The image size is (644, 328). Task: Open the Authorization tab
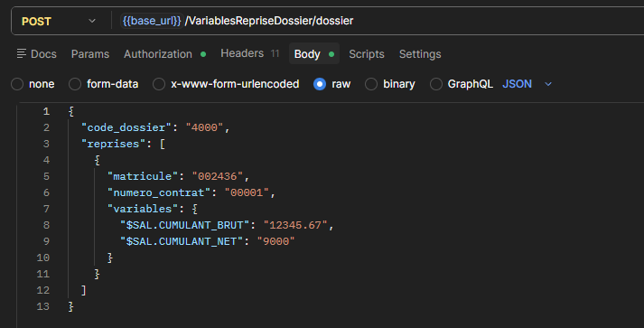click(x=164, y=54)
